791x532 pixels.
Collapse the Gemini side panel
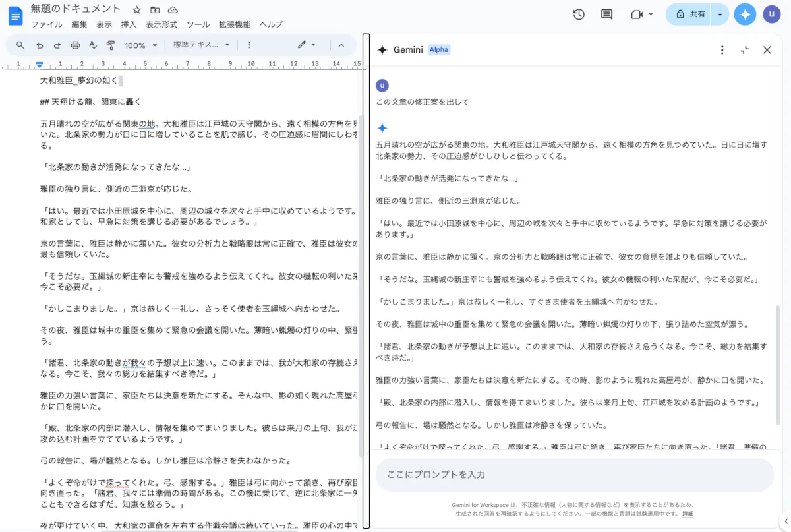pos(745,50)
